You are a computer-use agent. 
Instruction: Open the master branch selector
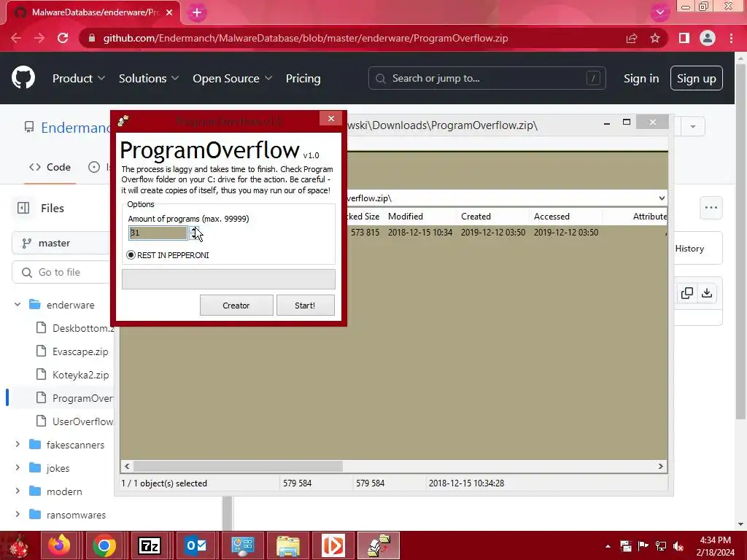[62, 244]
